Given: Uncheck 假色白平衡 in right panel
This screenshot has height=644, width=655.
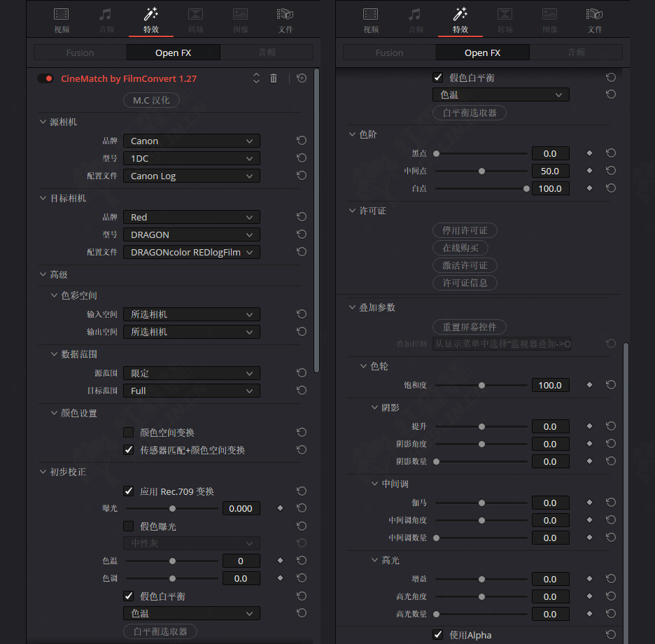Looking at the screenshot, I should point(438,77).
